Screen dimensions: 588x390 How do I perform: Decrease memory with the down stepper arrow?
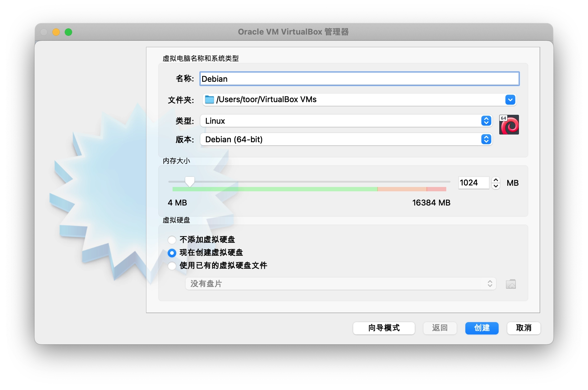pyautogui.click(x=496, y=186)
